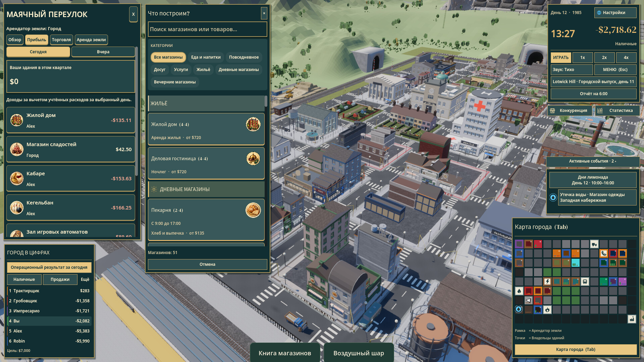Viewport: 644px width, 362px height.
Task: Click the shop list scrollbar thumb
Action: tap(266, 101)
